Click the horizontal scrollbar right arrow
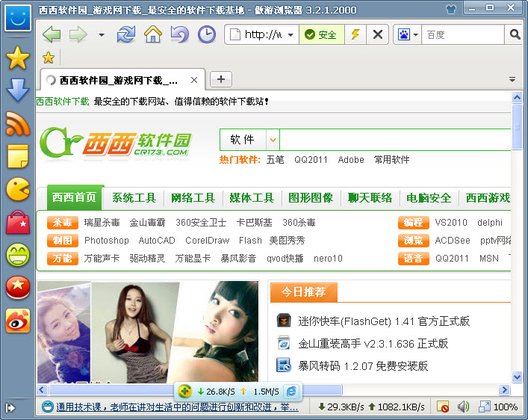528x420 pixels. (x=504, y=390)
